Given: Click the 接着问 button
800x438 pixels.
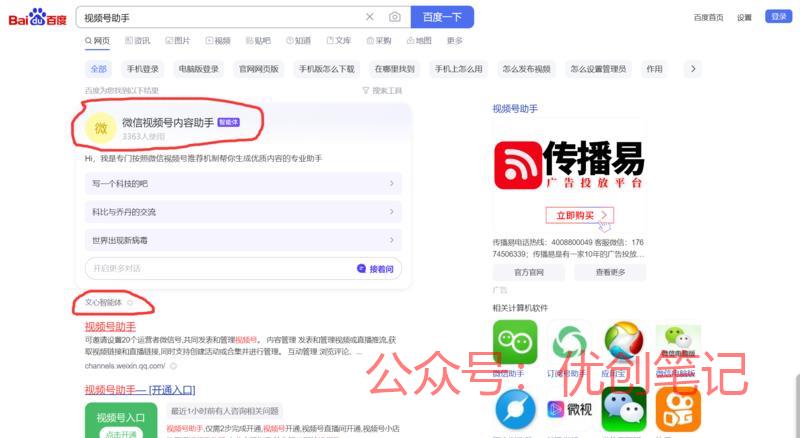Looking at the screenshot, I should click(x=376, y=269).
